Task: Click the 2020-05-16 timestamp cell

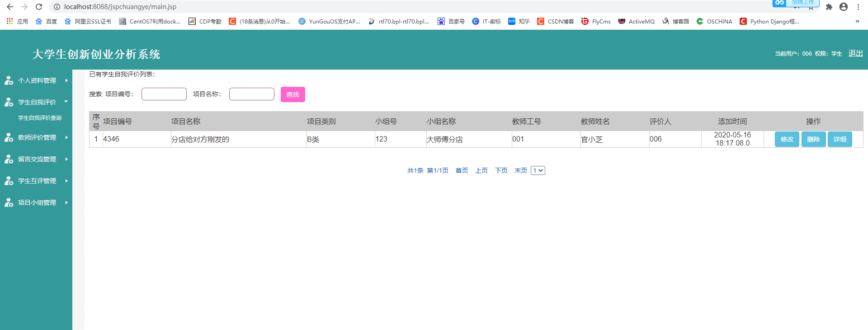Action: pos(732,139)
